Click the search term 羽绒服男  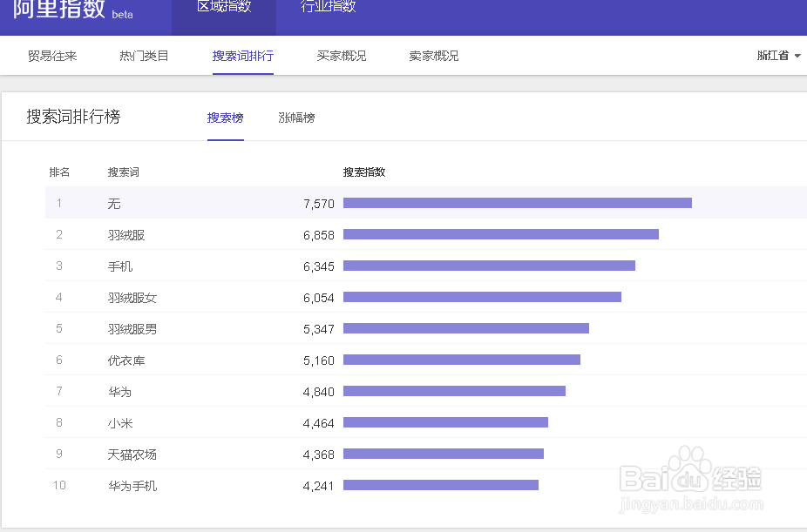point(132,329)
